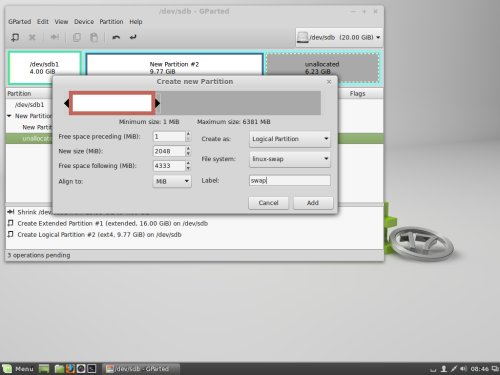
Task: Open the Create as Logical Partition dropdown
Action: tap(290, 139)
